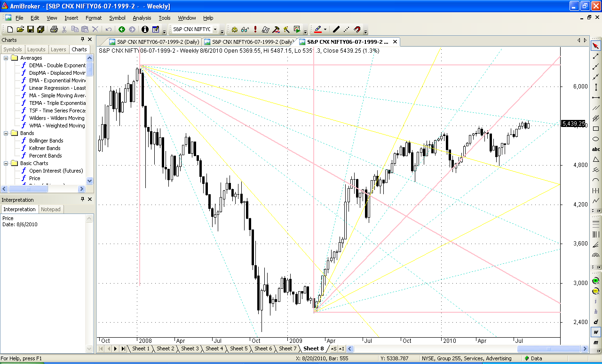Image resolution: width=602 pixels, height=364 pixels.
Task: Pin the Interpretation panel with pushpin
Action: 83,200
